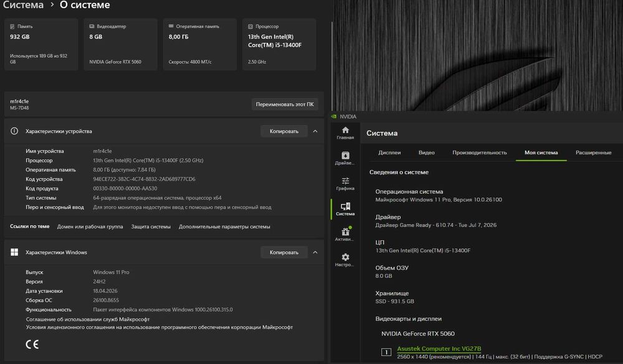
Task: Copy Windows characteristics with Копировать
Action: point(283,252)
